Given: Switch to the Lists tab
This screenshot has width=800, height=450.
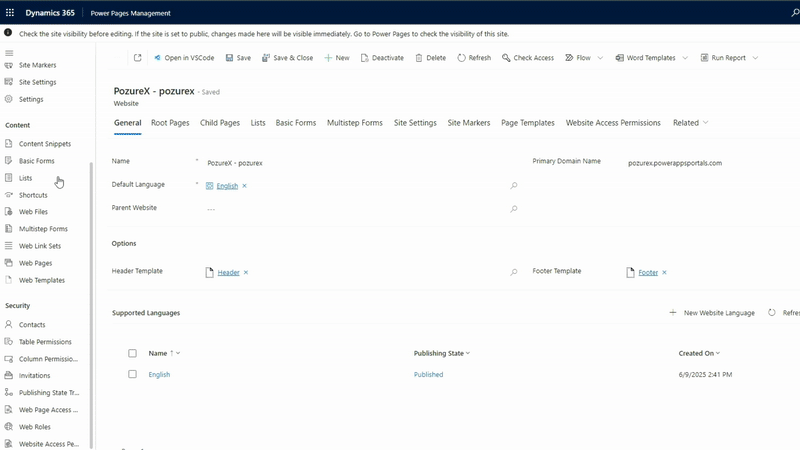Looking at the screenshot, I should (x=258, y=123).
